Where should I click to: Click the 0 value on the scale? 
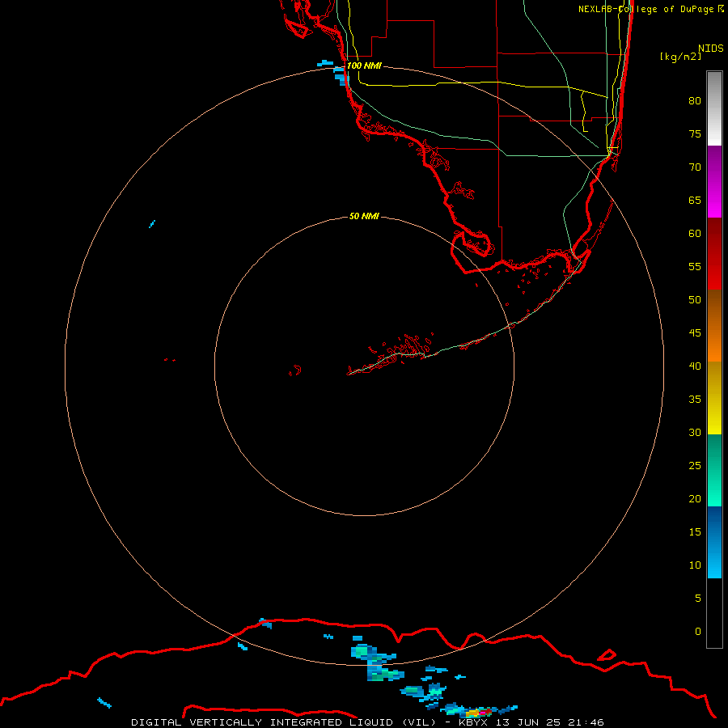[x=698, y=632]
